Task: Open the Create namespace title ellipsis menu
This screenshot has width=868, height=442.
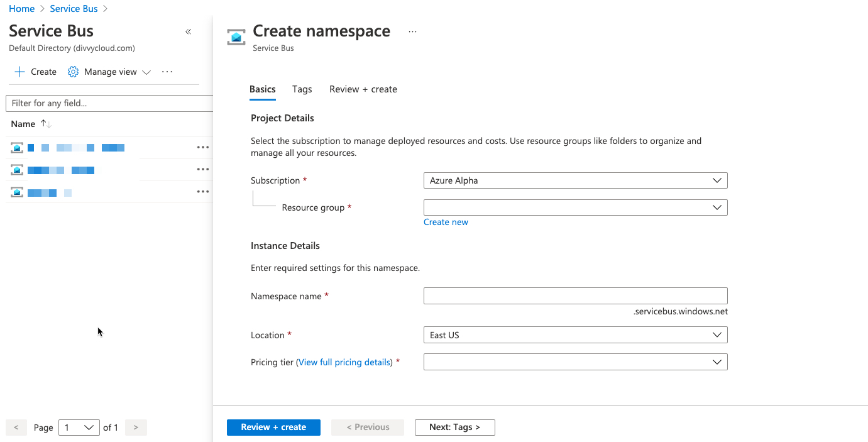Action: coord(412,31)
